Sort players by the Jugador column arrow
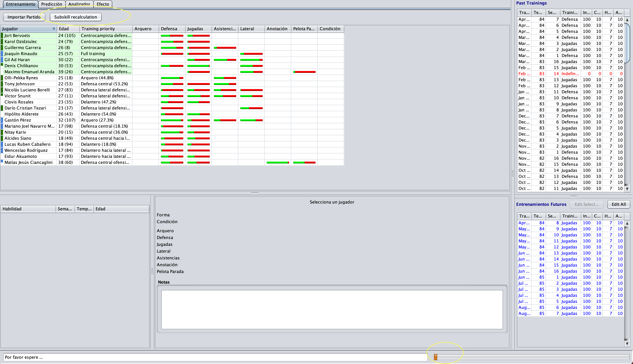Viewport: 633px width, 364px height. (53, 29)
